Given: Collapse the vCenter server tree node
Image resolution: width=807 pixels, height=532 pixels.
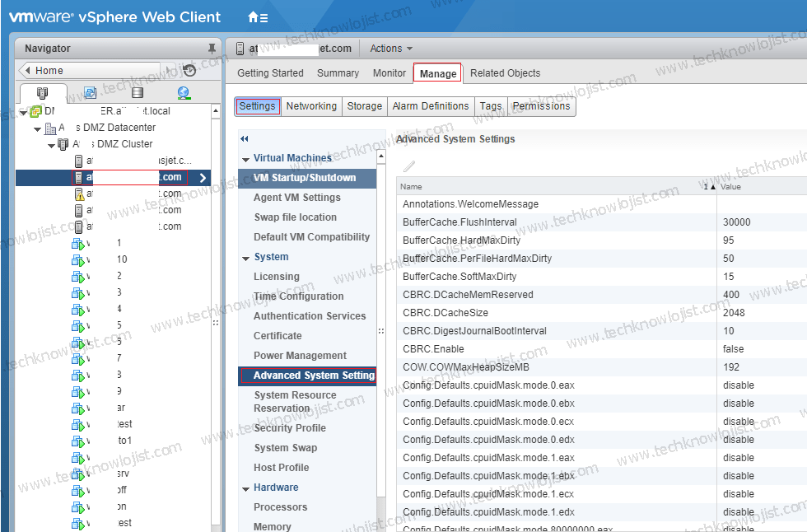Looking at the screenshot, I should [23, 112].
